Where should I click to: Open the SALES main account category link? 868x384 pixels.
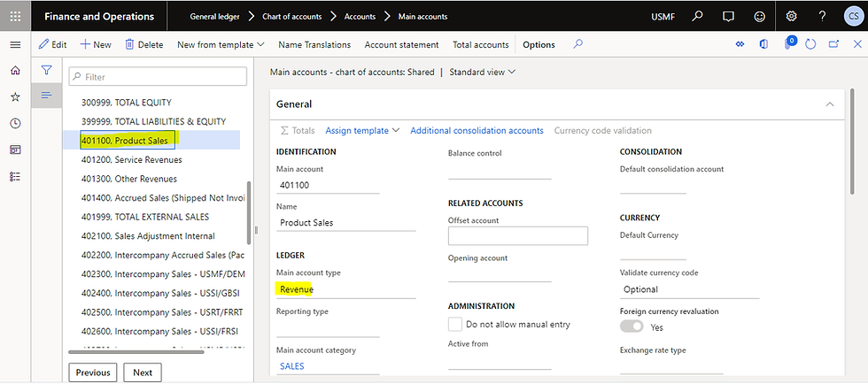(291, 366)
